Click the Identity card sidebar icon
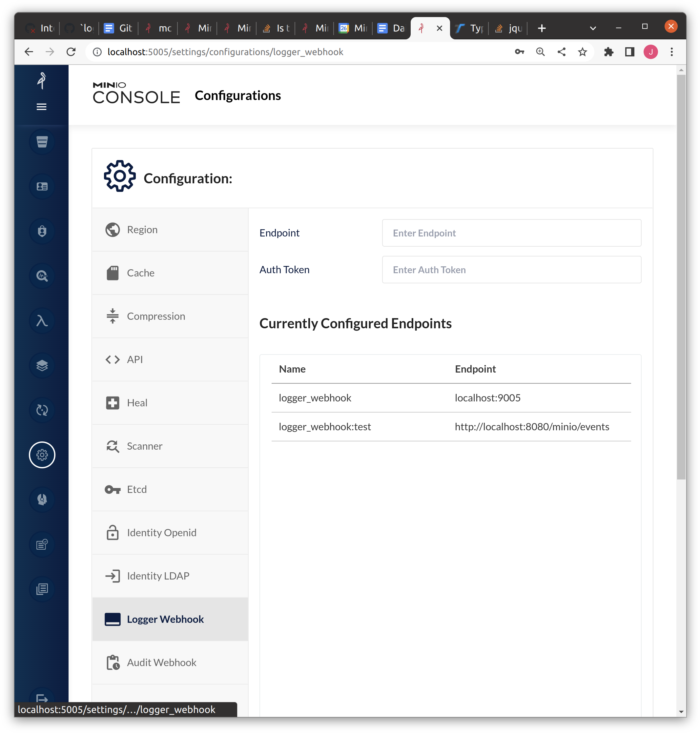700x733 pixels. (42, 187)
